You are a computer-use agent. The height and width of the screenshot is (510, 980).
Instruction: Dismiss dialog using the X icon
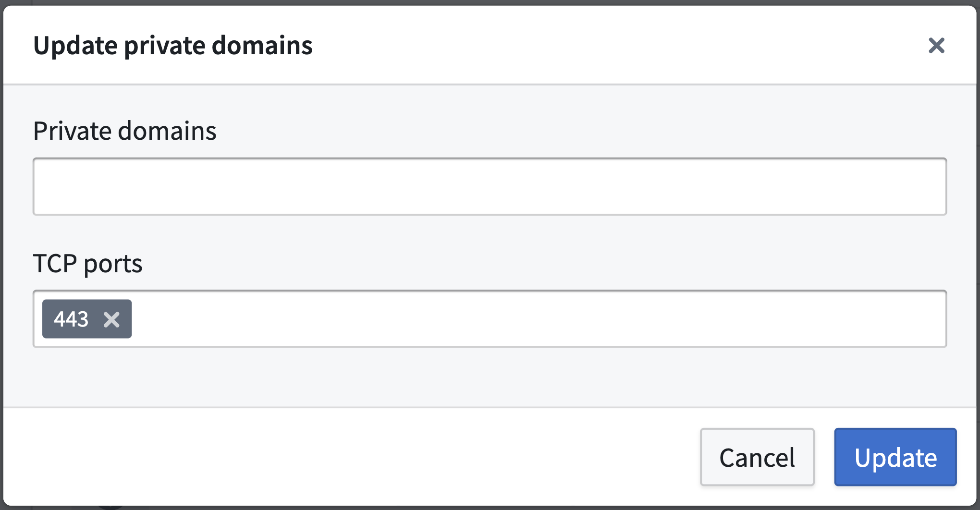coord(936,46)
